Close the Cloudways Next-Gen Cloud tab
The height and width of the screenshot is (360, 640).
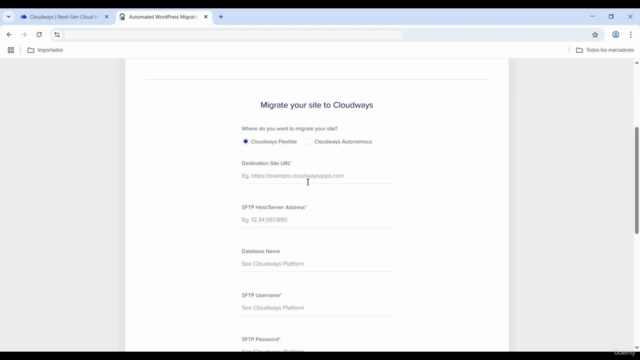click(x=107, y=17)
